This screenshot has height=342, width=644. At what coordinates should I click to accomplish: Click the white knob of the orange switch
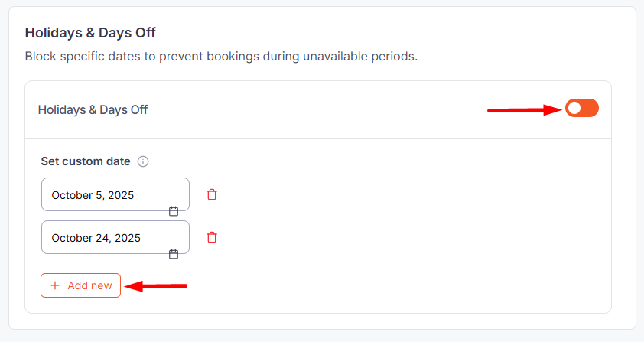[574, 109]
